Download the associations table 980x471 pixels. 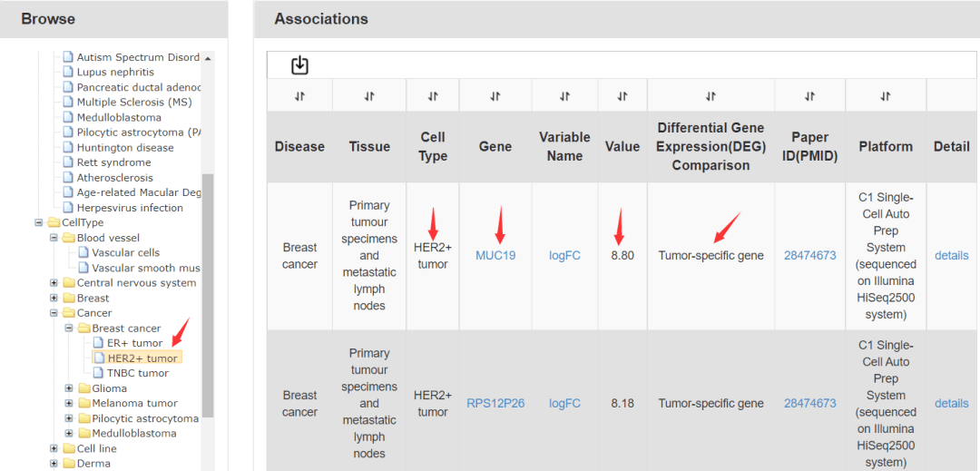coord(300,65)
